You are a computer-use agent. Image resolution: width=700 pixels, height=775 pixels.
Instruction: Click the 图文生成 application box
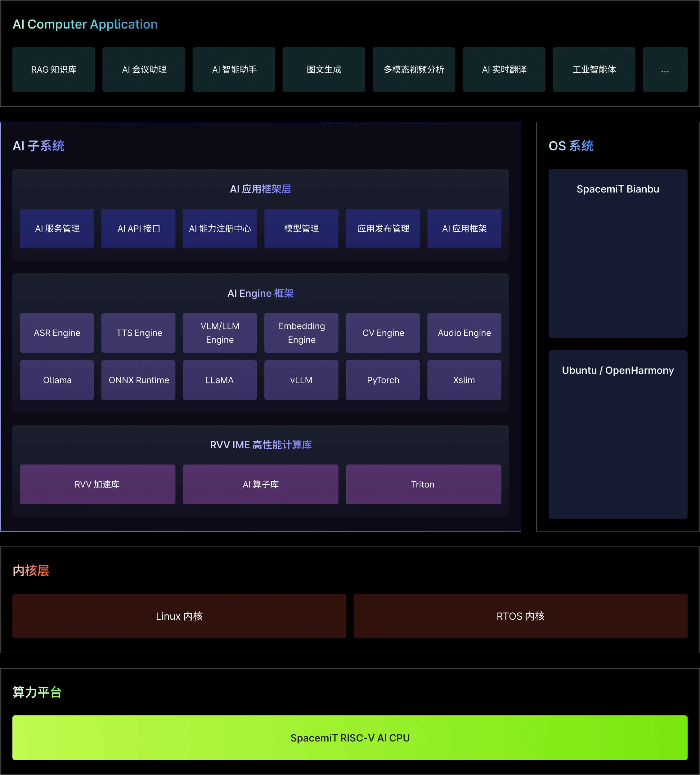[324, 70]
